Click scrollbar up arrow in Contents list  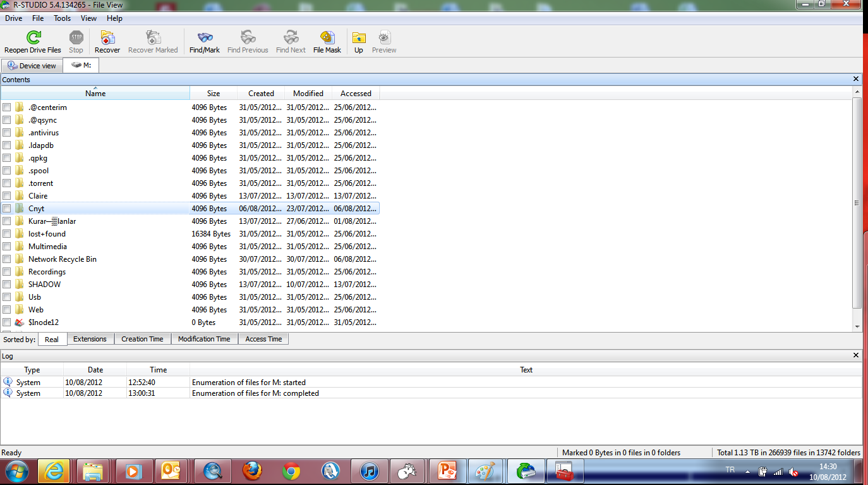tap(857, 92)
